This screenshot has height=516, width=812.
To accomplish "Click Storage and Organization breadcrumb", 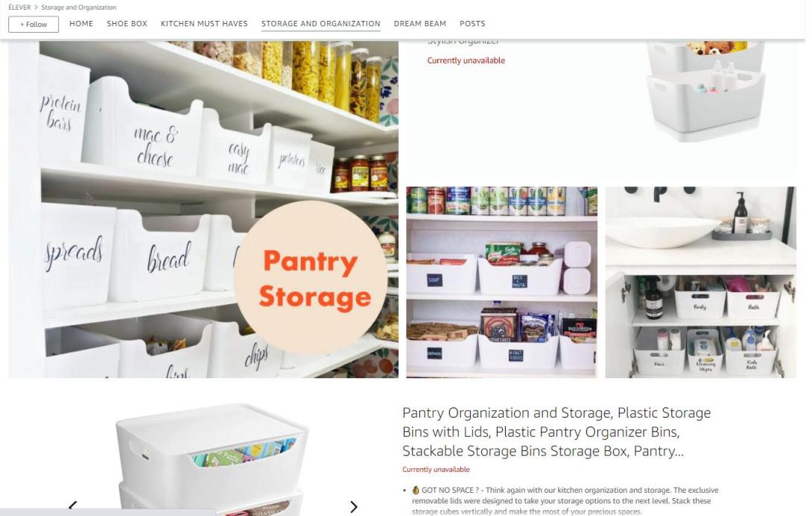I will tap(79, 7).
